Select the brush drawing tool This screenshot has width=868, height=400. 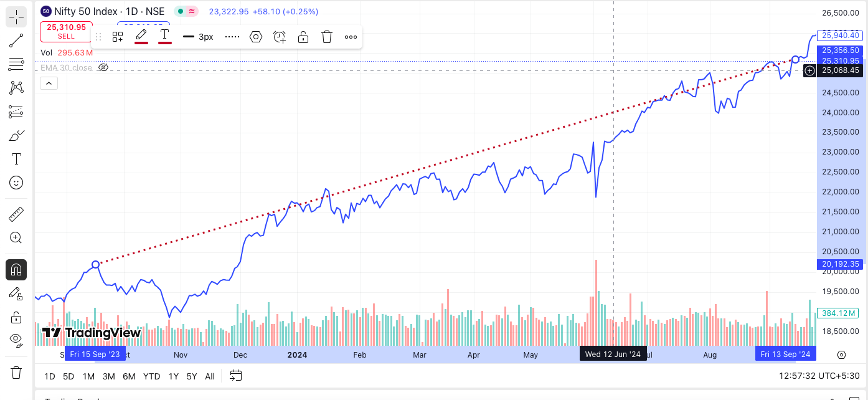pyautogui.click(x=16, y=135)
